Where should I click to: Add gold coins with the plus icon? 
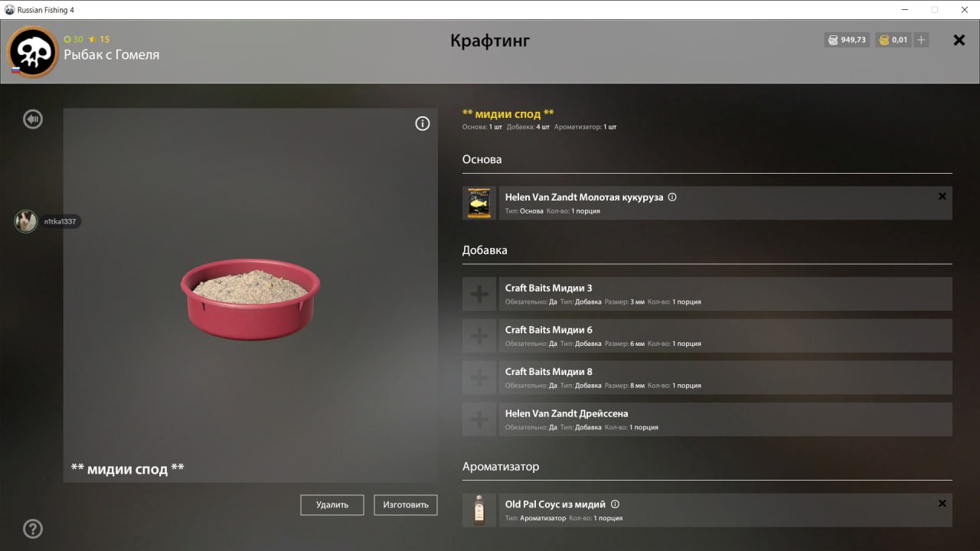(921, 40)
